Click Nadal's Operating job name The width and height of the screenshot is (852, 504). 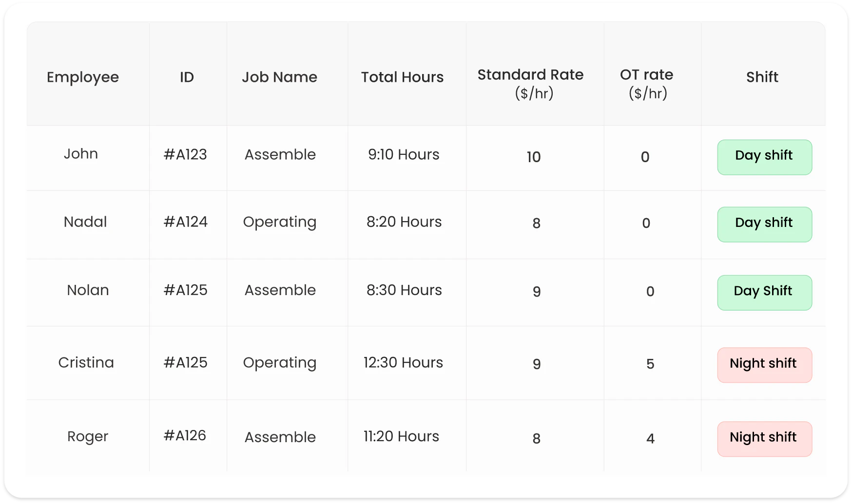[280, 222]
